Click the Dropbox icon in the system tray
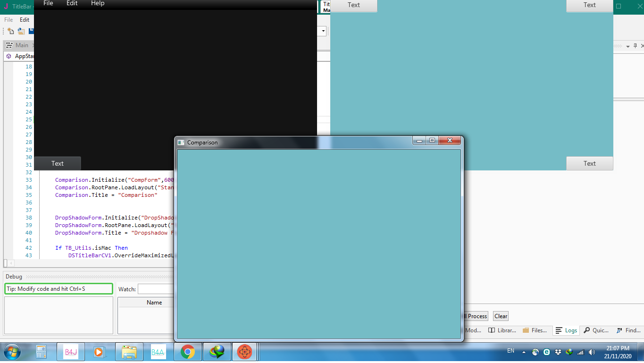Image resolution: width=644 pixels, height=363 pixels. [x=558, y=352]
